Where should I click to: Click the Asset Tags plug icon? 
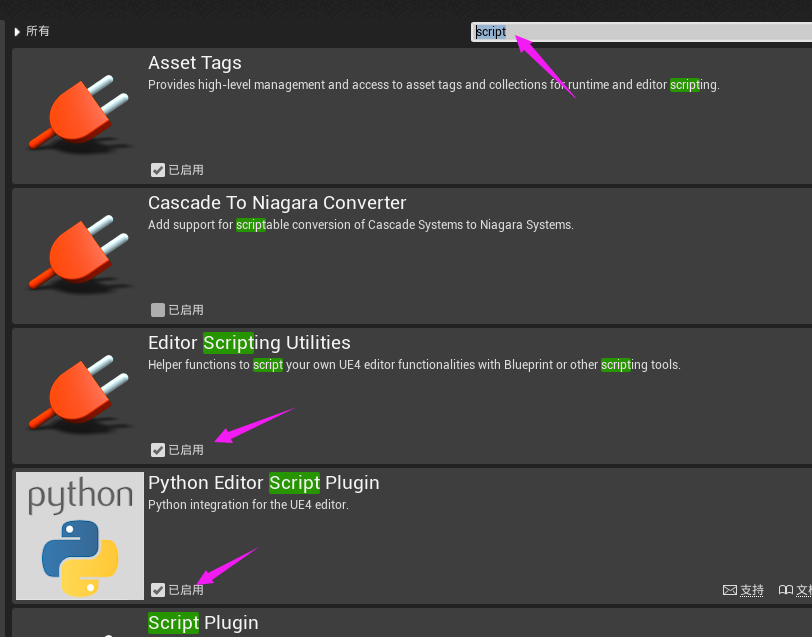80,113
